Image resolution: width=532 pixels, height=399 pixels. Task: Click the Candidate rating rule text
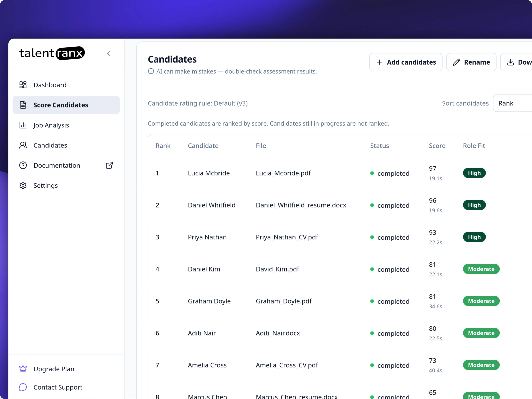197,103
